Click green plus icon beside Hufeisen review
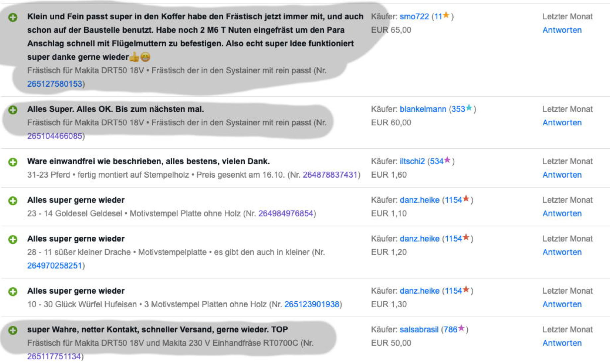The image size is (610, 364). [13, 291]
